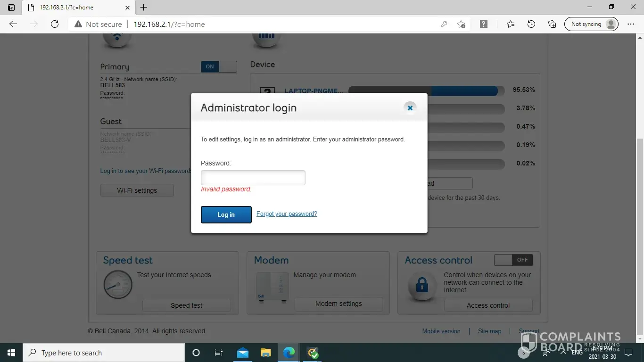Click the 95.53% usage value
644x362 pixels.
pos(524,90)
